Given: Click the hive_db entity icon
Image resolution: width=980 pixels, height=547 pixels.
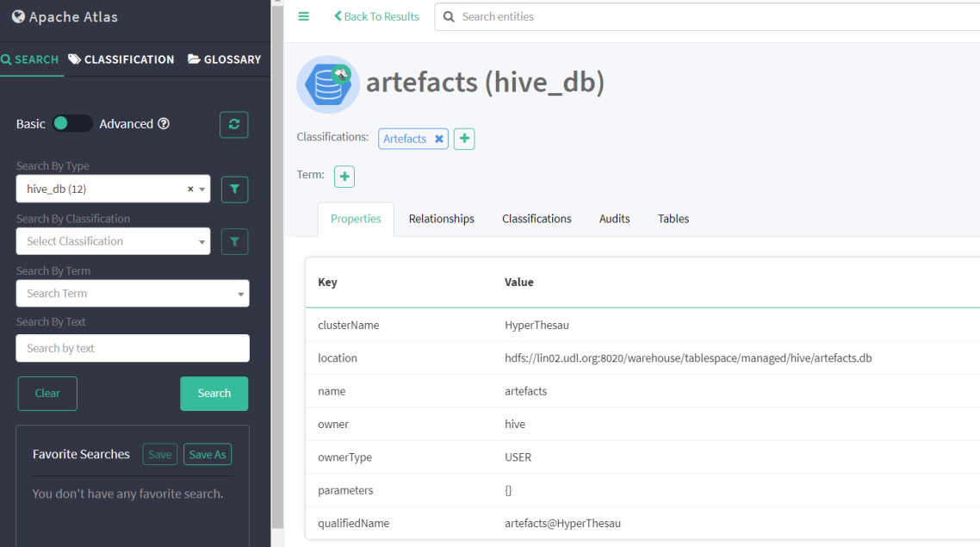Looking at the screenshot, I should pyautogui.click(x=327, y=84).
